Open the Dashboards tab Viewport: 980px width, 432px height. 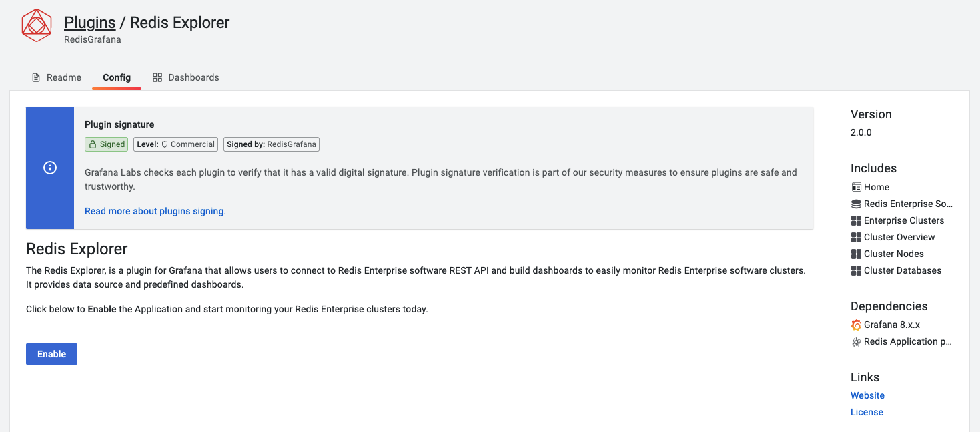tap(193, 77)
